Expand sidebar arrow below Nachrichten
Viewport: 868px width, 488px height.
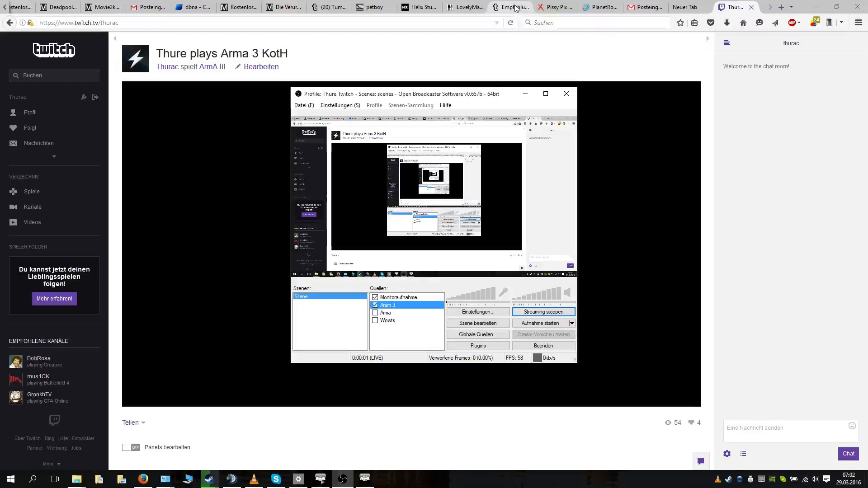[54, 157]
